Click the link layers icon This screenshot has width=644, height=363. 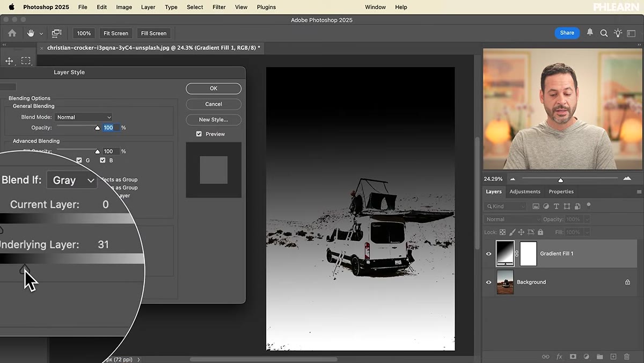[x=546, y=357]
